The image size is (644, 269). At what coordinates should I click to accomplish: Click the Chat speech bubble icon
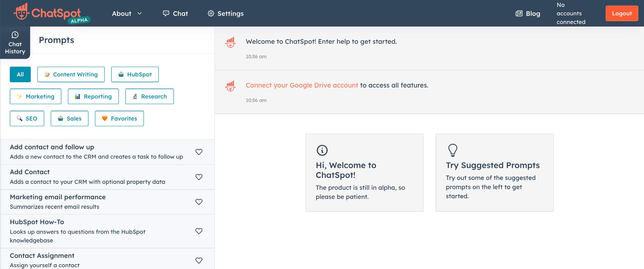pos(166,13)
